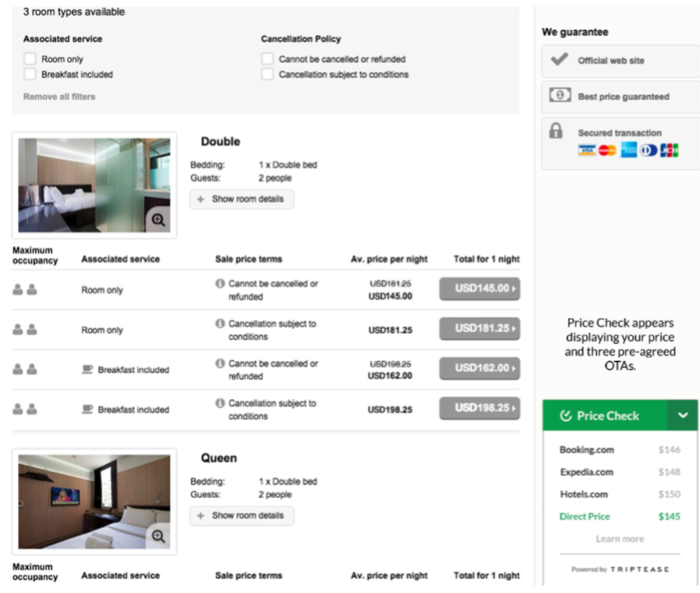The width and height of the screenshot is (700, 593).
Task: Click the padlock Secured transaction icon
Action: 556,132
